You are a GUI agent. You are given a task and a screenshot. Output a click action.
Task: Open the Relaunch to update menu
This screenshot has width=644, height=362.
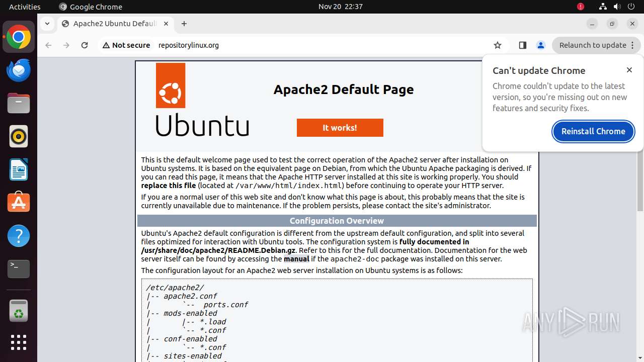pyautogui.click(x=596, y=45)
